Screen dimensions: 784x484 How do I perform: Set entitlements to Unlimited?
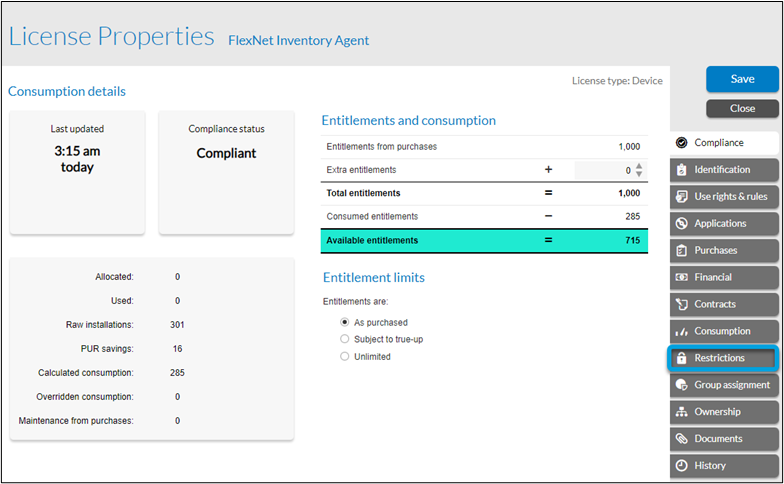coord(345,357)
